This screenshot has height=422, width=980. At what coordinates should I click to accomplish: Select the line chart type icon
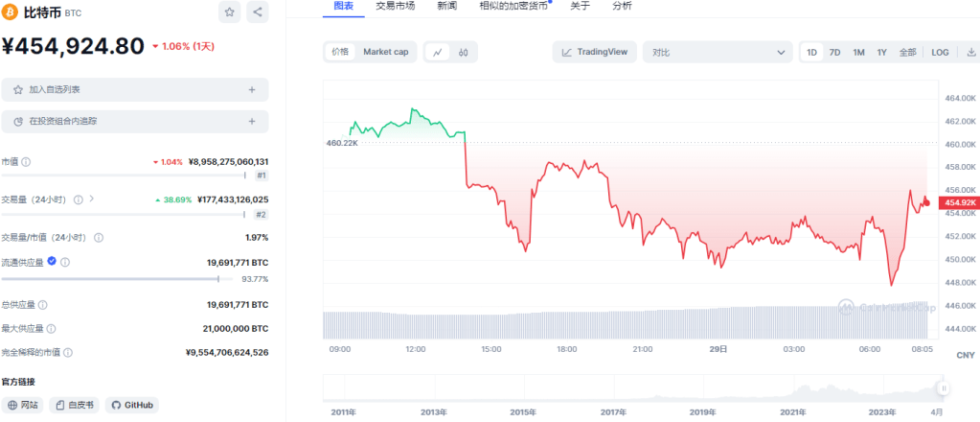(437, 52)
